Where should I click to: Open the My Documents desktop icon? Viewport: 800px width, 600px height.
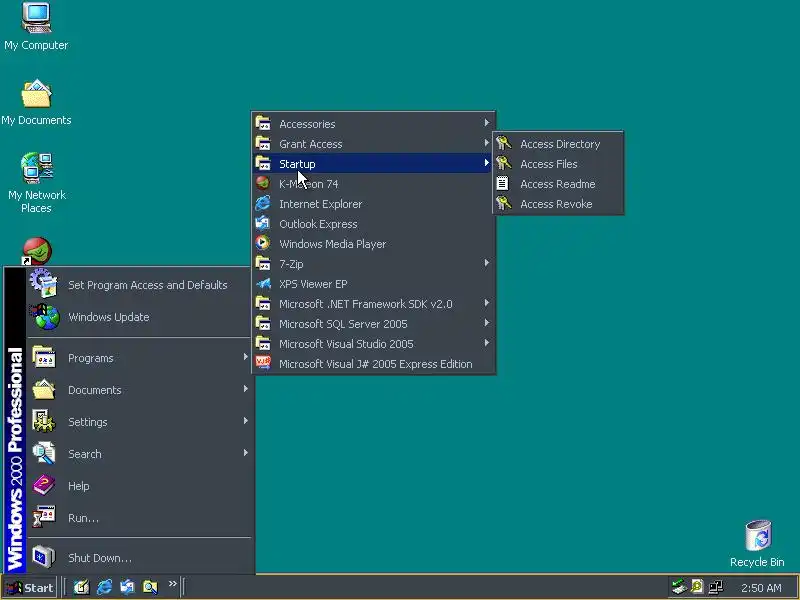pyautogui.click(x=36, y=102)
